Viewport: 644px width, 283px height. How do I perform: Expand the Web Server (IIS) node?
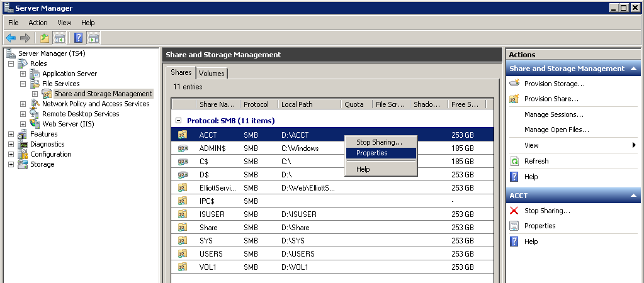(23, 124)
